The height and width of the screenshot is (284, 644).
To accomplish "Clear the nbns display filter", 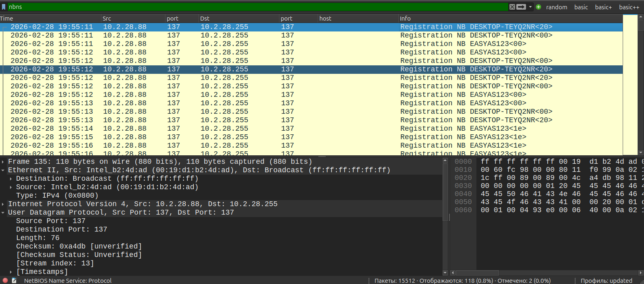I will [512, 7].
